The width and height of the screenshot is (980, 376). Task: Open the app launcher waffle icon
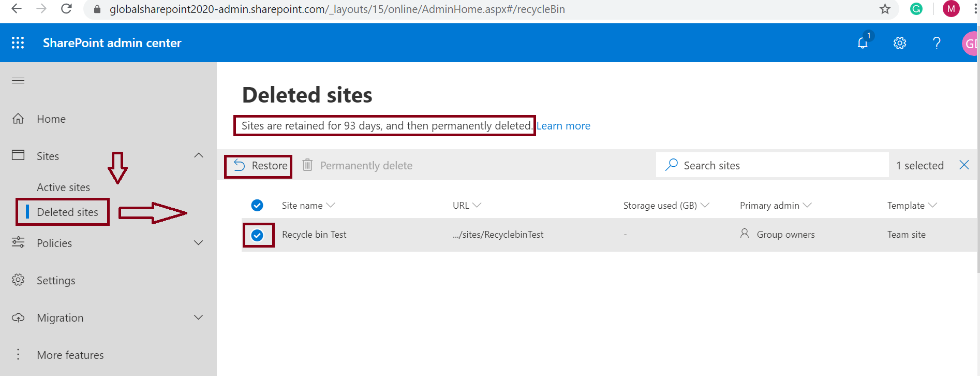18,43
